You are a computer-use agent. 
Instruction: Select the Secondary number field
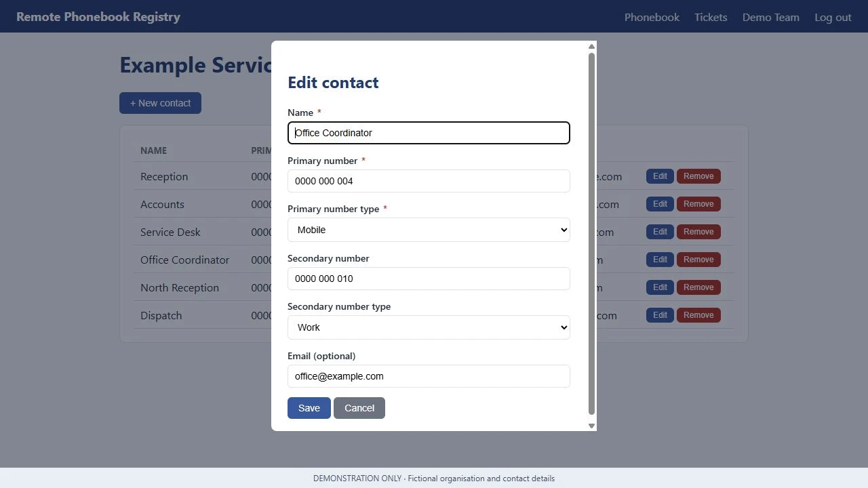[429, 279]
